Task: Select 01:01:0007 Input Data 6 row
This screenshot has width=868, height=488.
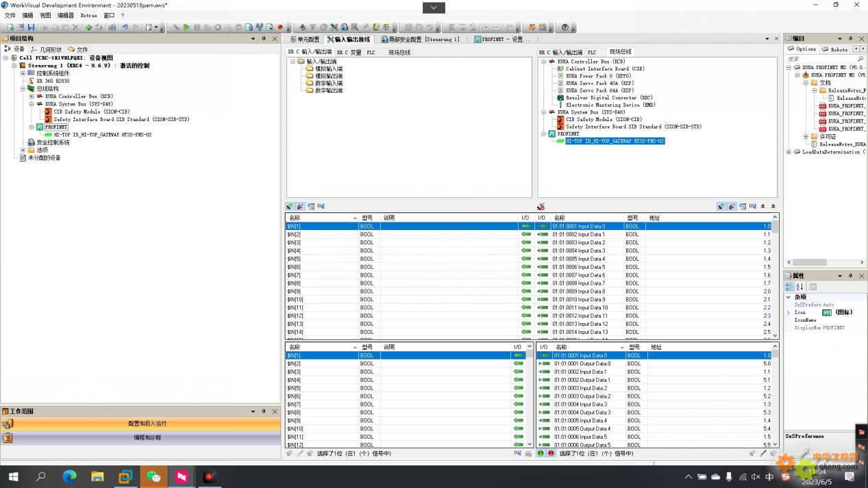Action: (x=654, y=275)
